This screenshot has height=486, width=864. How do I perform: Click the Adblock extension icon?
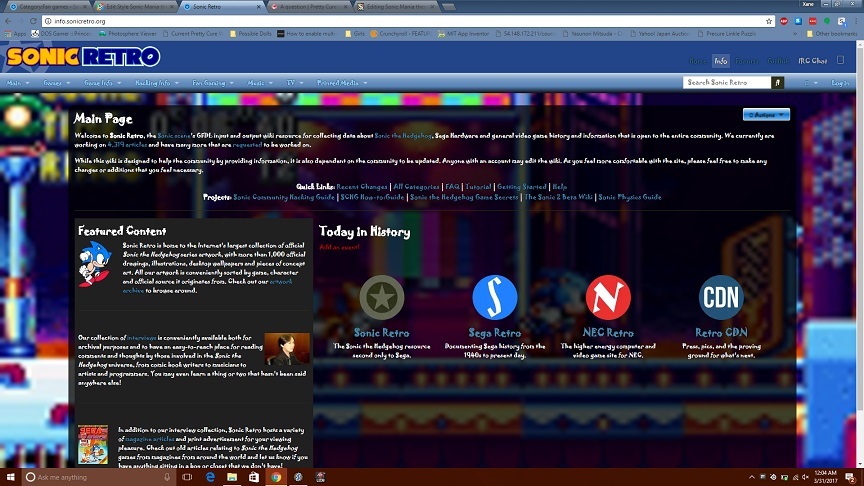click(784, 21)
